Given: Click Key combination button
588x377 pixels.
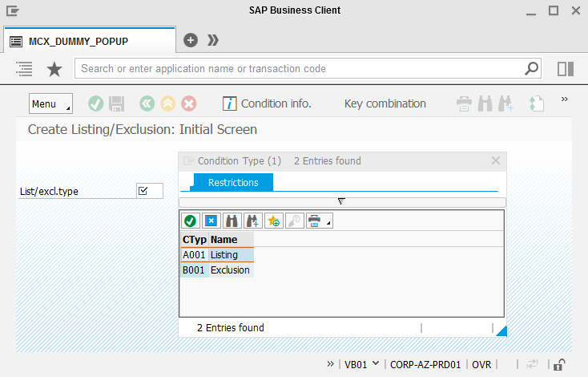Looking at the screenshot, I should coord(385,103).
